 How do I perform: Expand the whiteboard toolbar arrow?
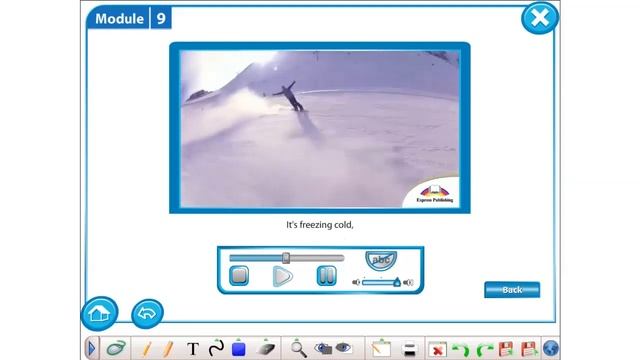(91, 349)
